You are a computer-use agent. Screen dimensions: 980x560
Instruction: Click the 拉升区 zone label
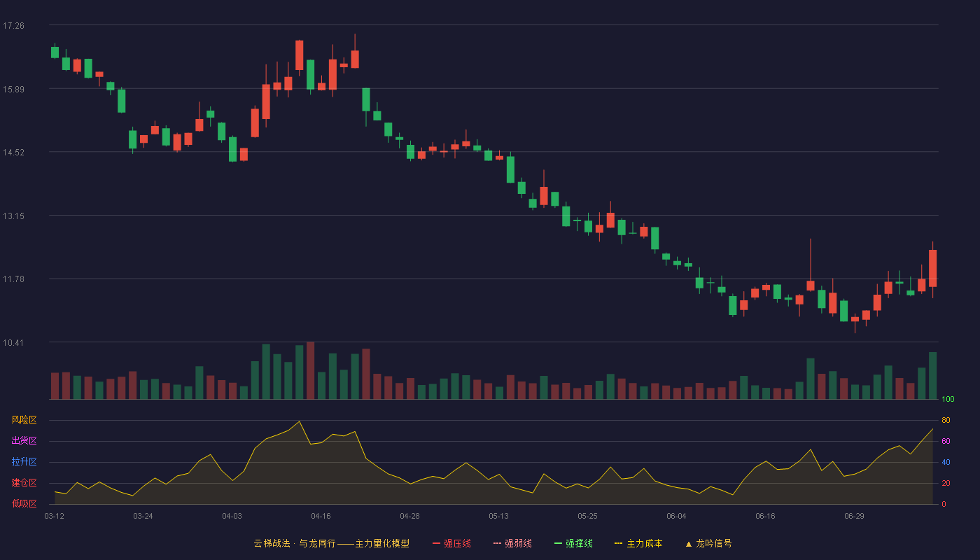tap(24, 462)
